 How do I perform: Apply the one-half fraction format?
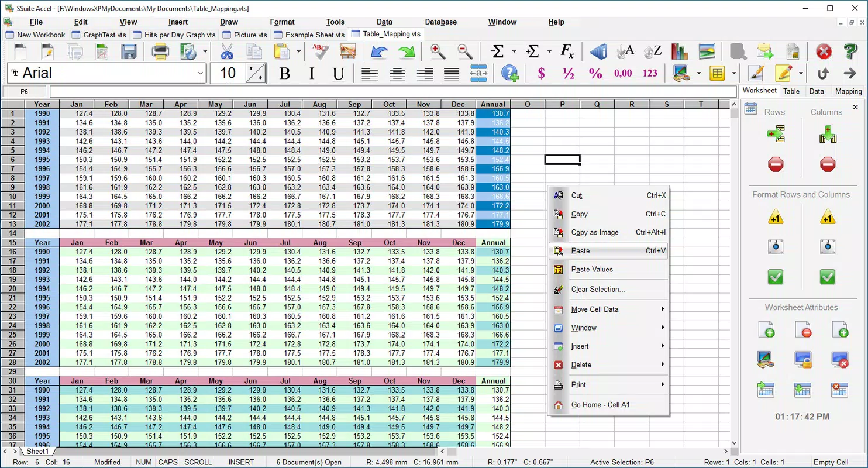(x=569, y=73)
